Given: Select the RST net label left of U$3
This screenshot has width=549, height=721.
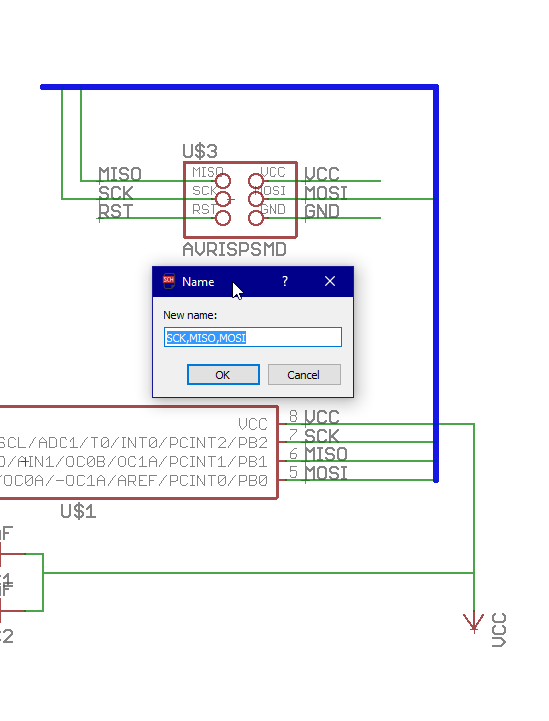Looking at the screenshot, I should (115, 212).
